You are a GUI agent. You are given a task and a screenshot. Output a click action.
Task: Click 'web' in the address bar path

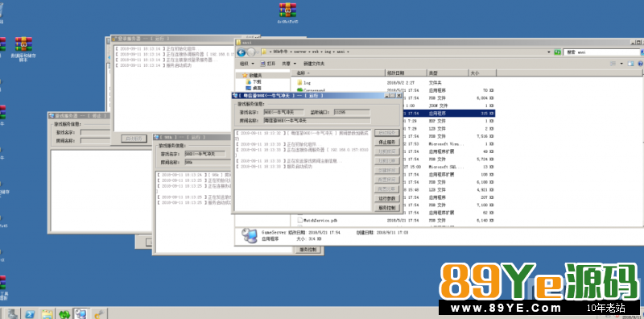[316, 52]
